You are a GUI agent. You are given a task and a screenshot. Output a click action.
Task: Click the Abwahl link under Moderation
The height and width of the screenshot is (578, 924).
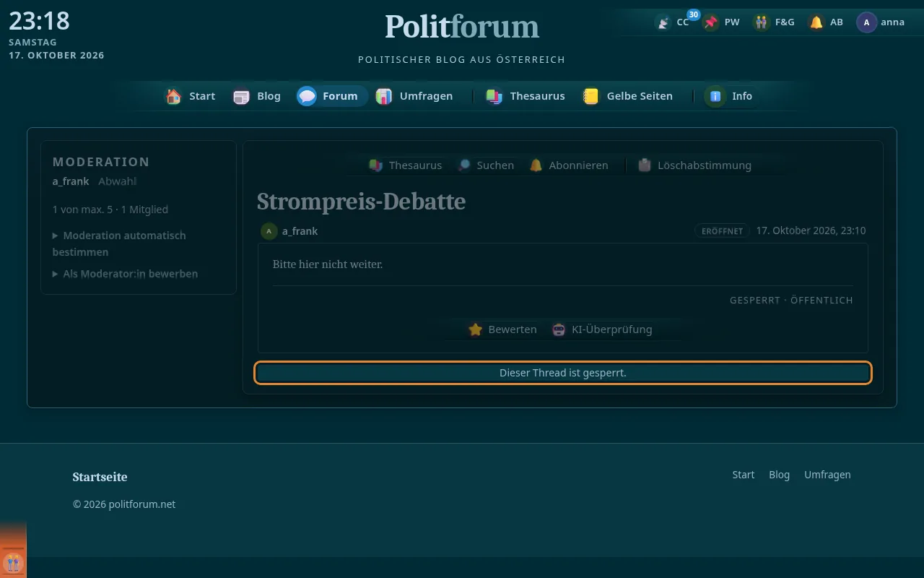click(118, 181)
